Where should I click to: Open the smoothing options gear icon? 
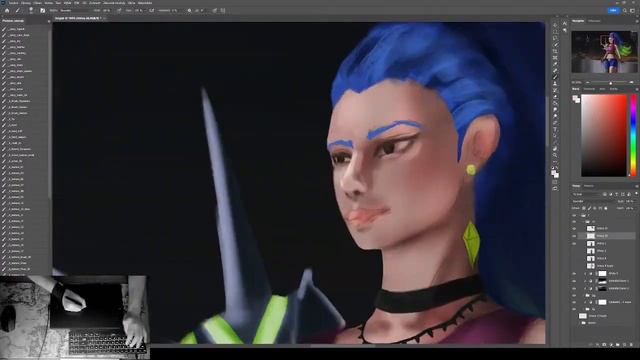[189, 11]
